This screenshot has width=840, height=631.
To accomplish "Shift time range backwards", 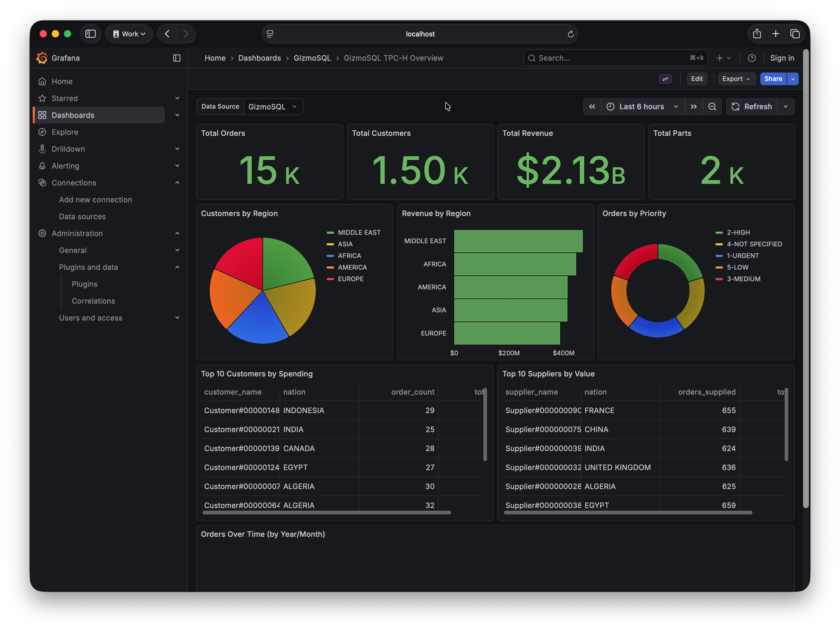I will pyautogui.click(x=592, y=107).
